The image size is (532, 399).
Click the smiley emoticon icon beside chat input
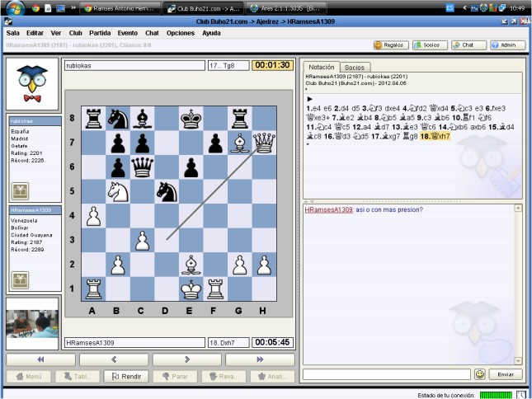(479, 374)
